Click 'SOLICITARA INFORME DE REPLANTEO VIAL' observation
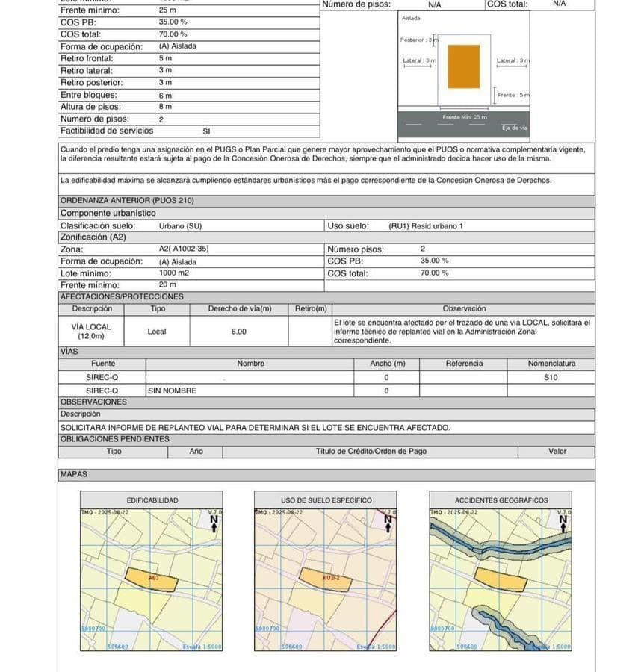 click(x=255, y=428)
